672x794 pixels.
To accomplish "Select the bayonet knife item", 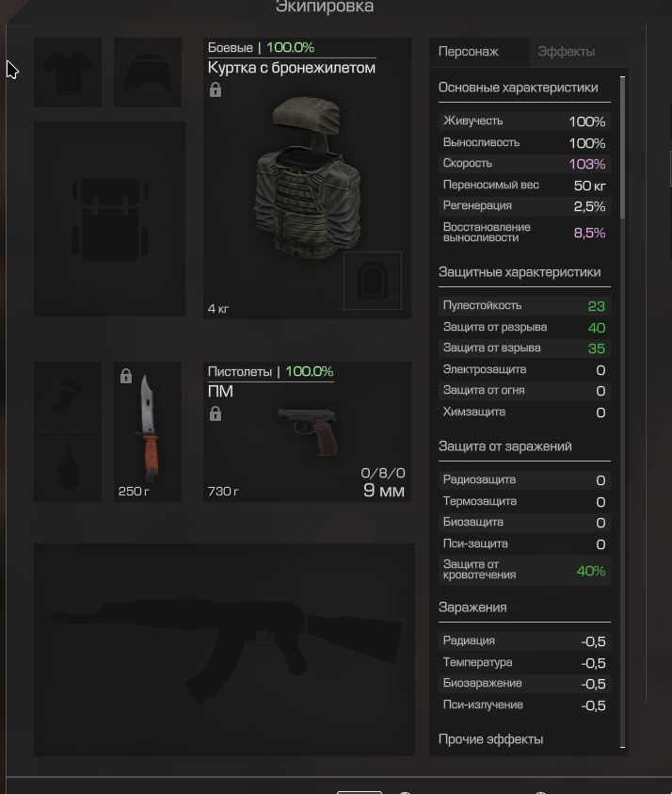I will coord(148,431).
